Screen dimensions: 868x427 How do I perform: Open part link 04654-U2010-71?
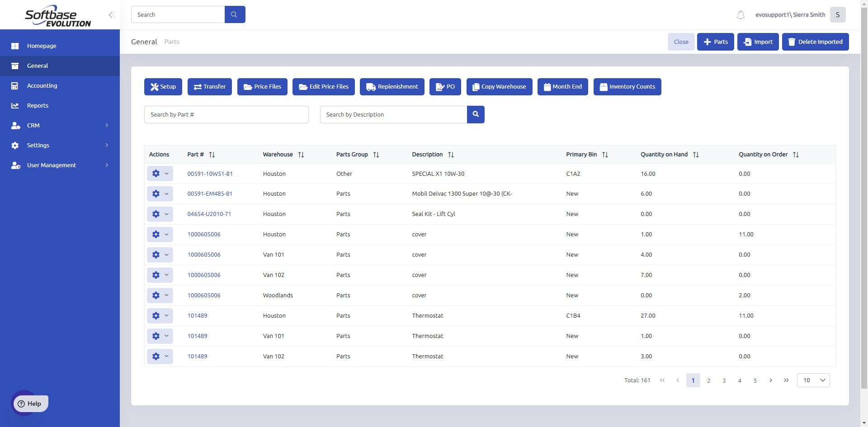coord(209,214)
